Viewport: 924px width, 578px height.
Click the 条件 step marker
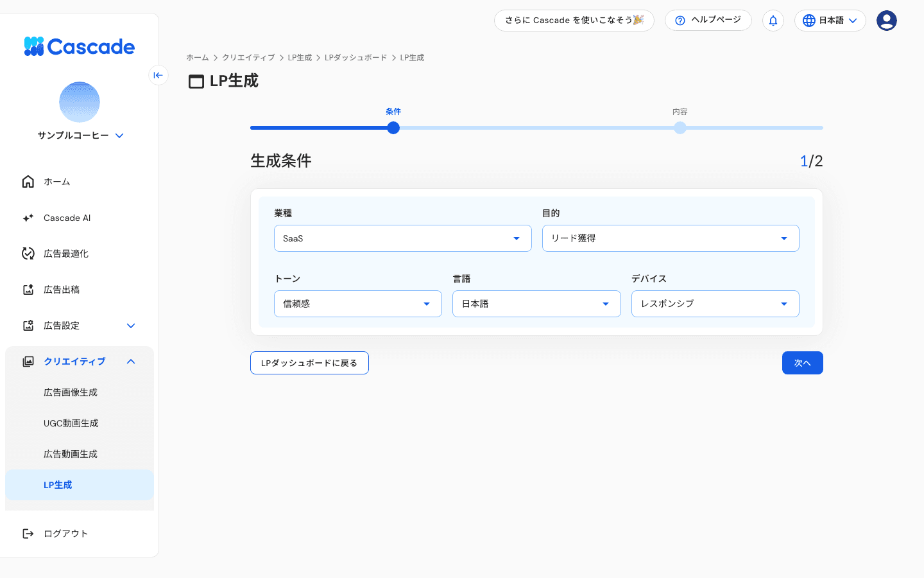point(393,128)
